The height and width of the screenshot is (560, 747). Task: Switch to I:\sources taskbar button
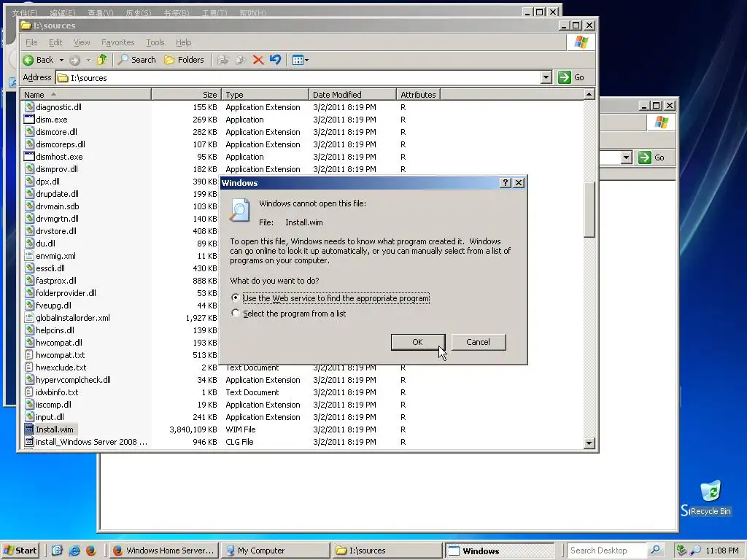coord(387,551)
